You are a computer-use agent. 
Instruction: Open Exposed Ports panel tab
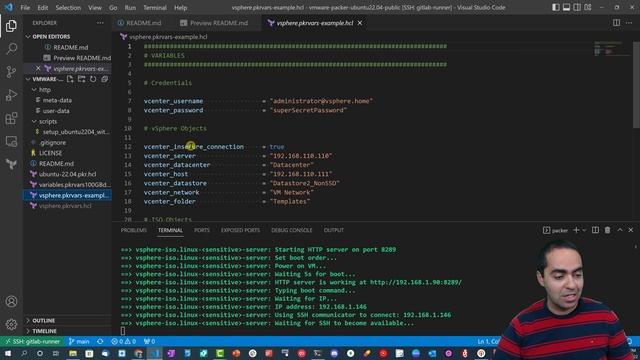coord(240,230)
